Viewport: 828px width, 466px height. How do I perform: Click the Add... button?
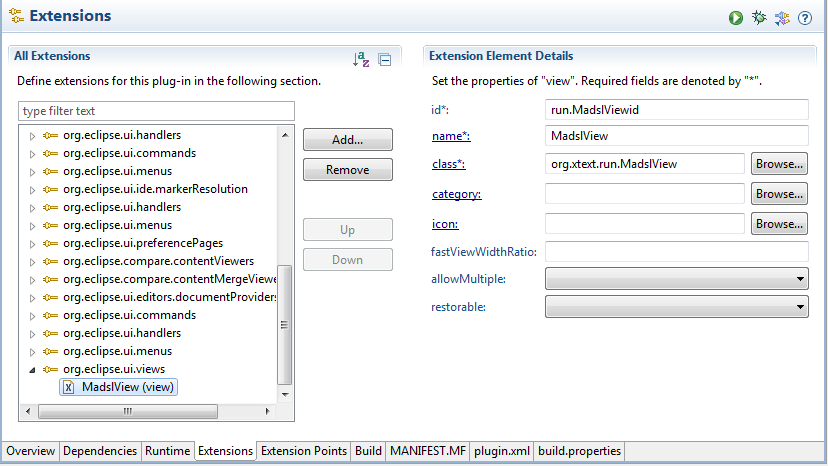347,140
